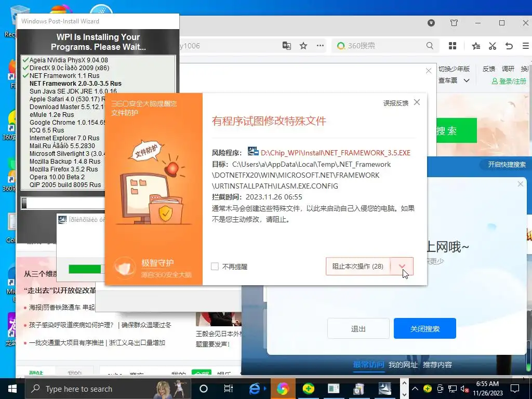This screenshot has height=399, width=532.
Task: Open the installer package taskbar icon
Action: point(359,389)
